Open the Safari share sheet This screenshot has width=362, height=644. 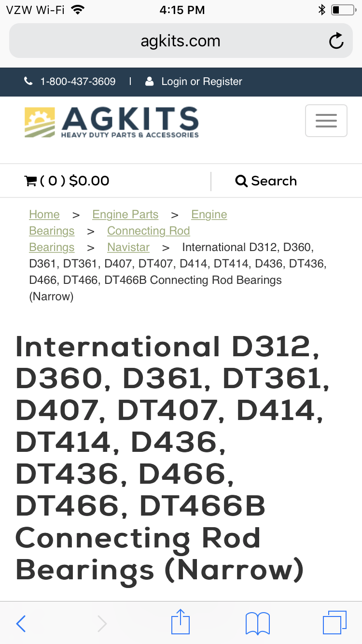[181, 622]
